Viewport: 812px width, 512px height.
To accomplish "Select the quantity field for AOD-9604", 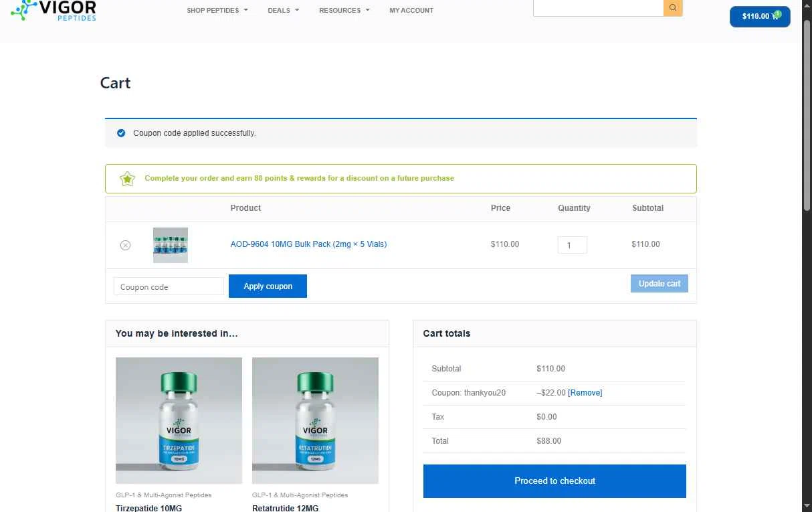I will tap(572, 245).
